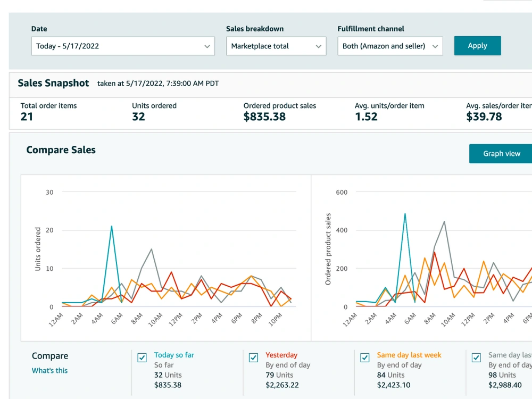Click the Fulfillment channel chevron arrow
This screenshot has height=399, width=532.
tap(435, 46)
